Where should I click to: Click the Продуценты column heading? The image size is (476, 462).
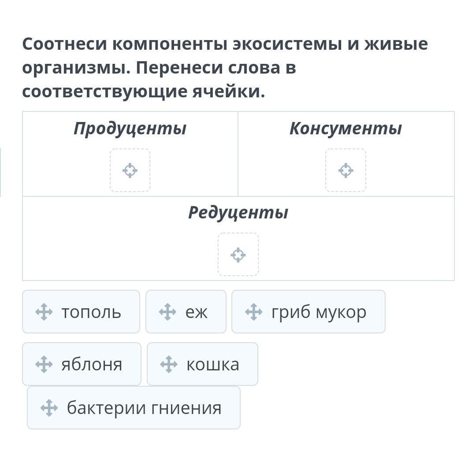click(x=130, y=129)
